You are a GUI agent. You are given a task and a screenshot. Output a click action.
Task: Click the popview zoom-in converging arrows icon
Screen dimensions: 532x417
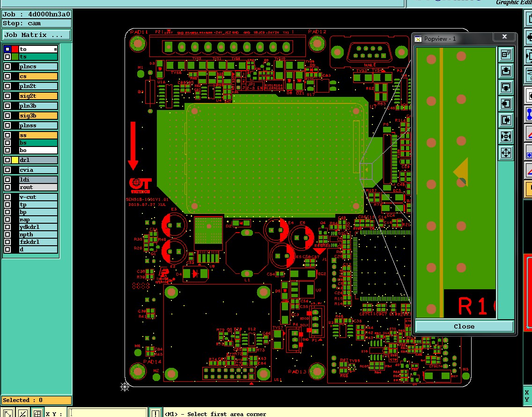pyautogui.click(x=506, y=136)
